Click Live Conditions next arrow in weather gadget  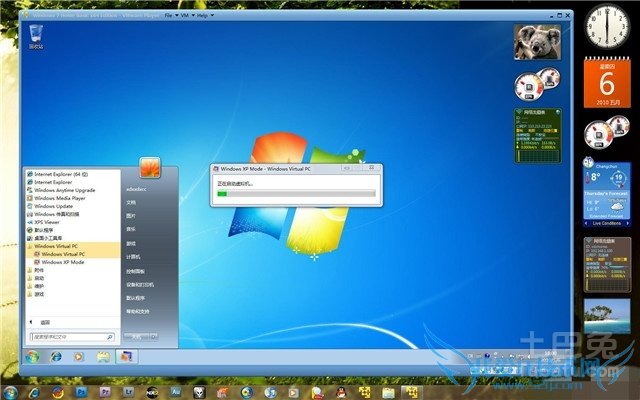(627, 224)
